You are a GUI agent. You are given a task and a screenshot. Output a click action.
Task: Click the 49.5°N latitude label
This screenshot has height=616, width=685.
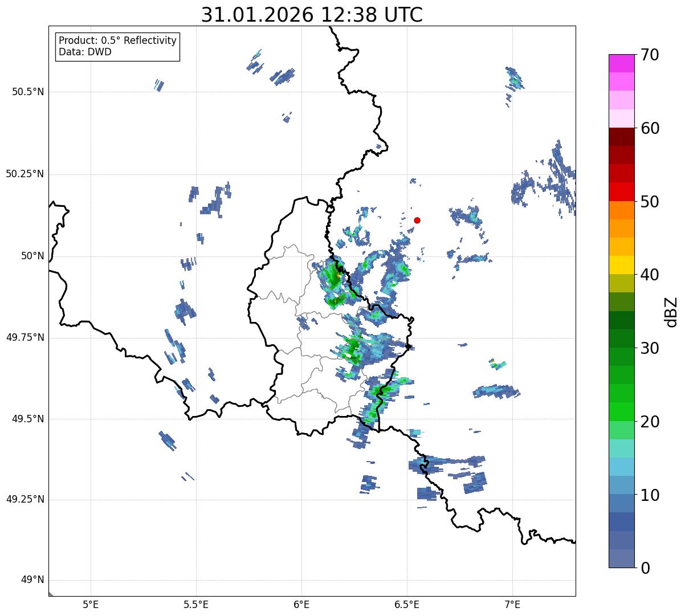pos(28,419)
